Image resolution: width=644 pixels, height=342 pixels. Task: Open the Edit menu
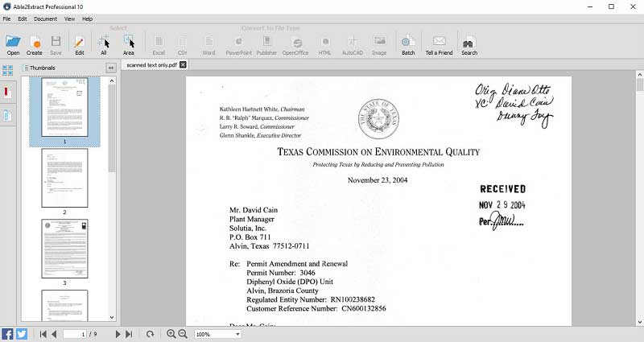click(x=23, y=19)
